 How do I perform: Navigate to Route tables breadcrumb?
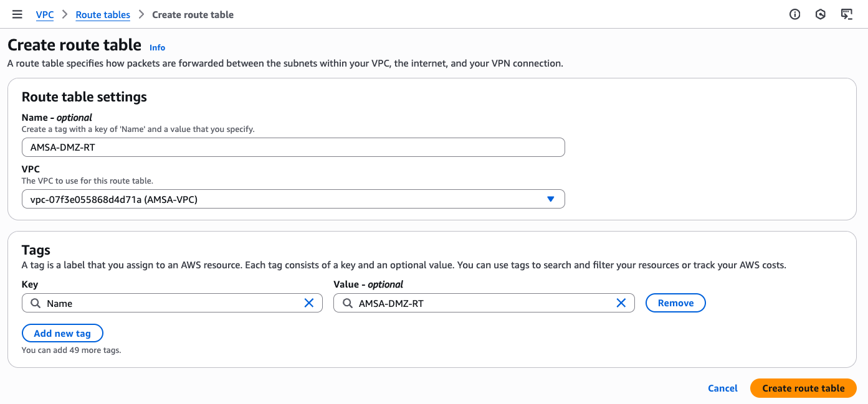[103, 14]
